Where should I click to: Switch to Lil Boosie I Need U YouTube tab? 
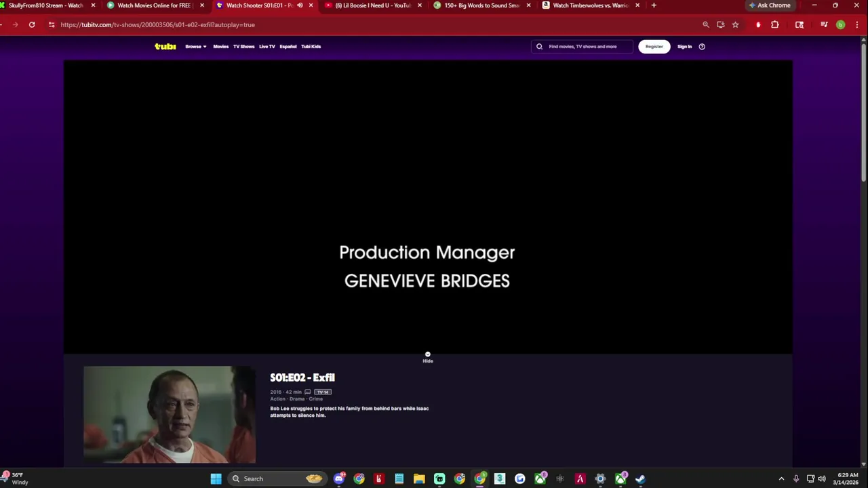pos(373,5)
